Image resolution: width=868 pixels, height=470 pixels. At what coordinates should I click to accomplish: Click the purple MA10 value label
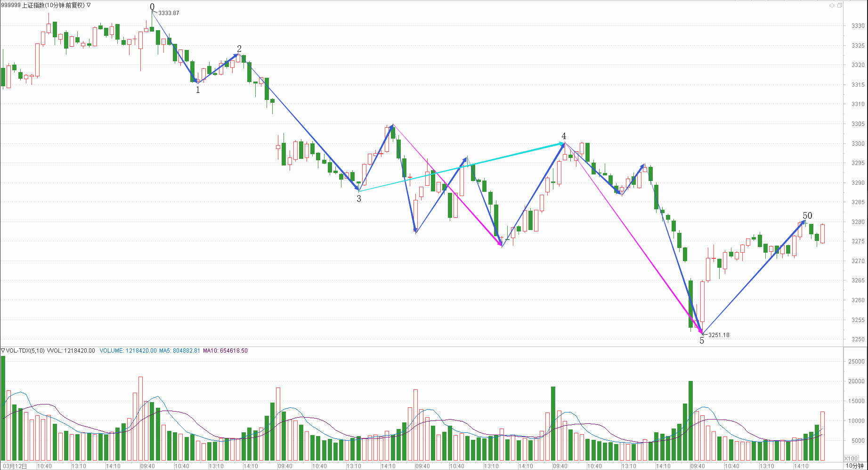(225, 351)
